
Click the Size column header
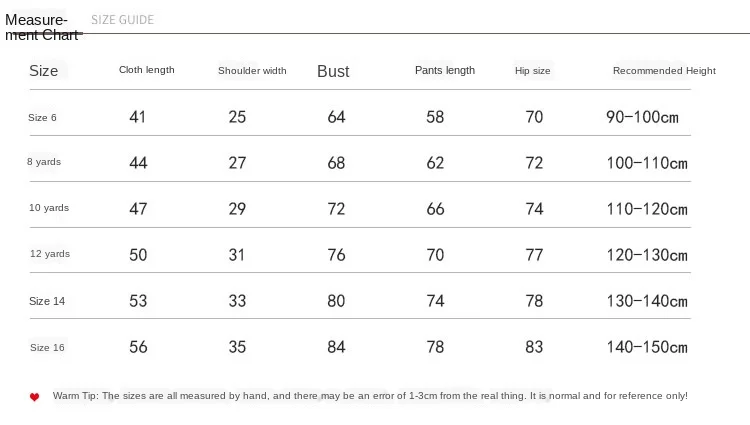(44, 71)
